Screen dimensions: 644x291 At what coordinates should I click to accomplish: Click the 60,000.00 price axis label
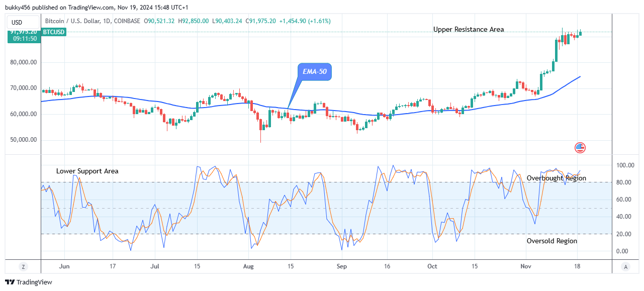pyautogui.click(x=24, y=114)
